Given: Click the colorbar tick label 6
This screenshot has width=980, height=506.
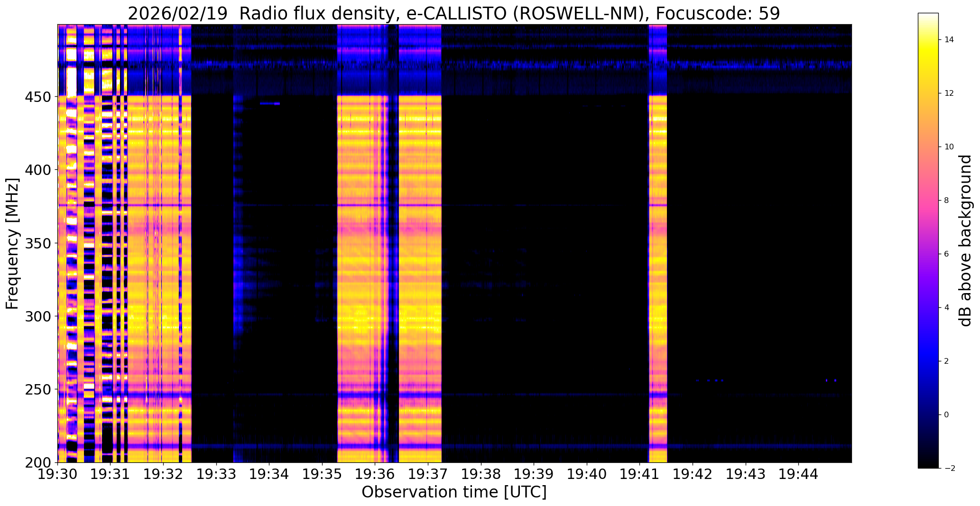Looking at the screenshot, I should coord(947,254).
